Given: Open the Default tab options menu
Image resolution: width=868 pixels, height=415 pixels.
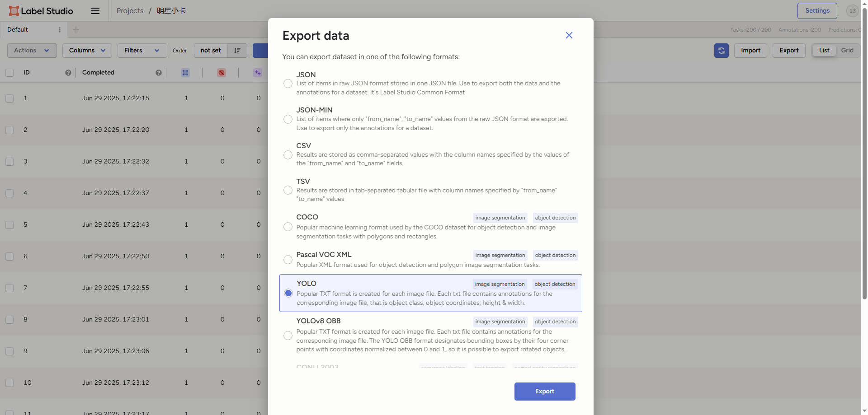Looking at the screenshot, I should [x=60, y=30].
